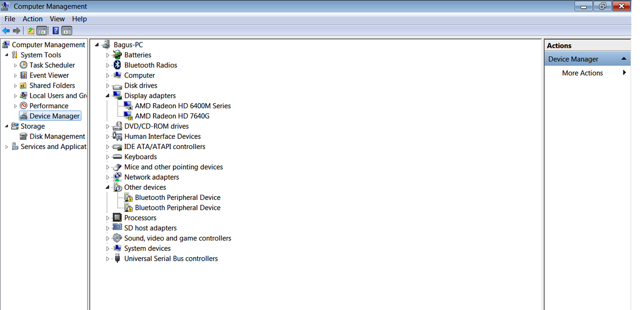Click the Disk drives icon

117,86
